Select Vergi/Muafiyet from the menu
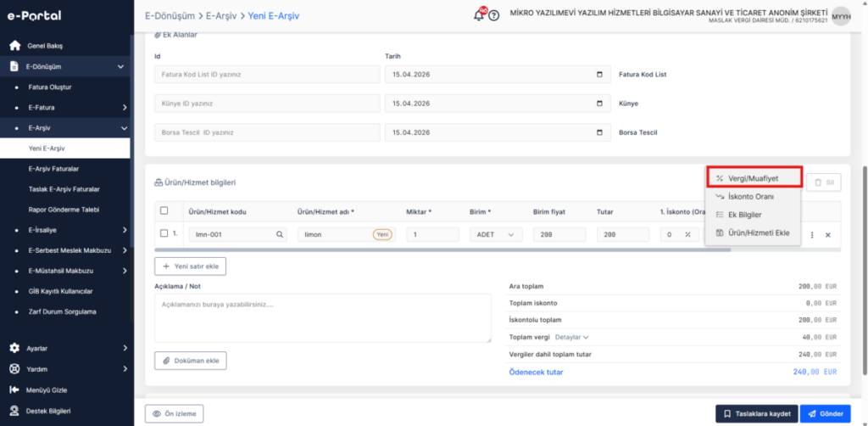The width and height of the screenshot is (868, 426). click(754, 178)
